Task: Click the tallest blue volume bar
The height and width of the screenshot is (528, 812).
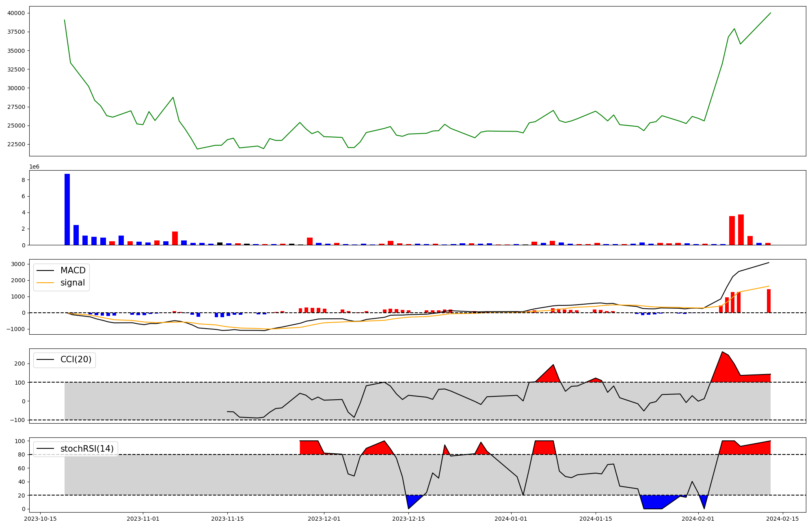Action: point(67,209)
